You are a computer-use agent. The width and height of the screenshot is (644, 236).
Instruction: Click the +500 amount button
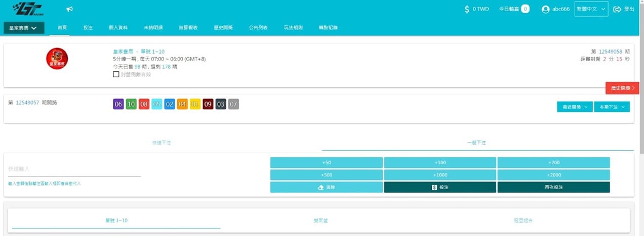point(327,175)
